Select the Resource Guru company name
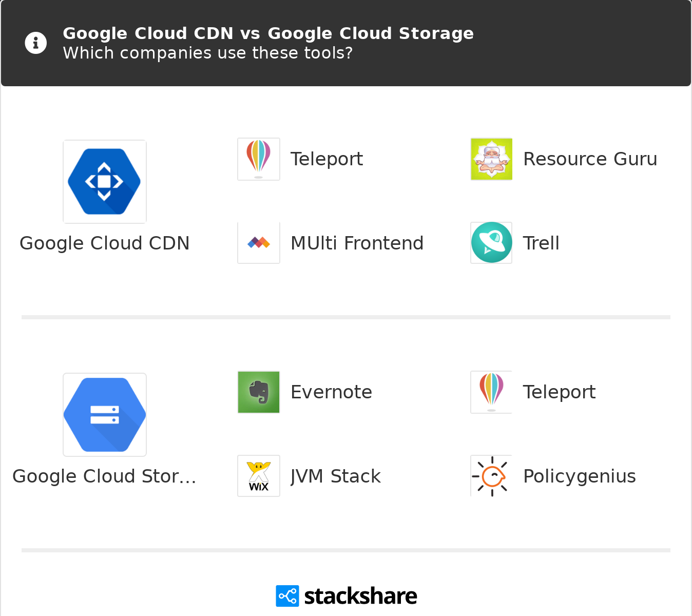Image resolution: width=692 pixels, height=616 pixels. pos(590,159)
